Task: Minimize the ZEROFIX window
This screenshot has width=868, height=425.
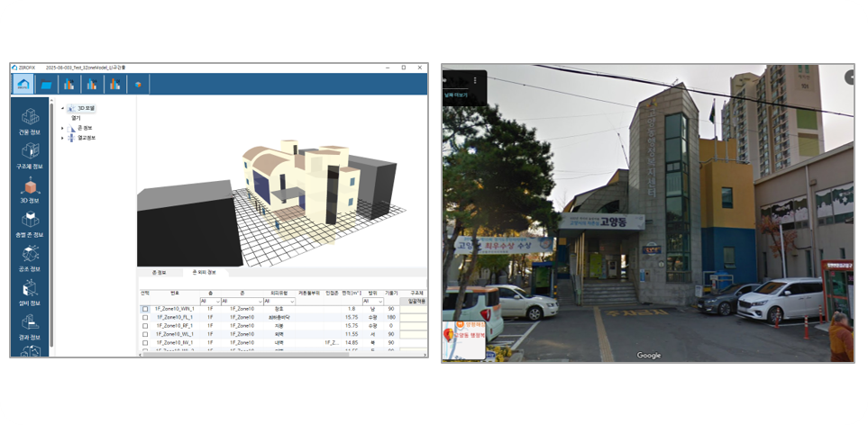Action: [388, 68]
